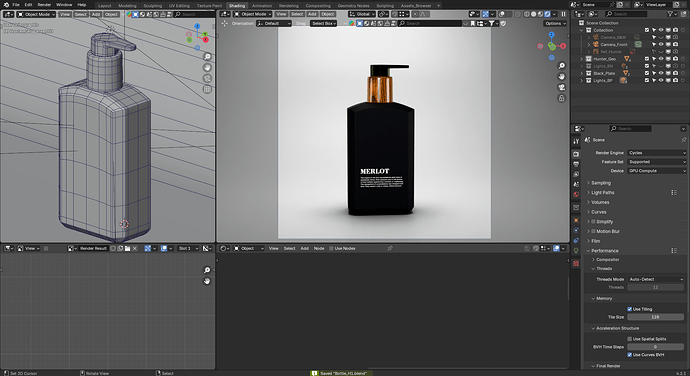Open Select Box drag dropdown button
690x376 pixels.
click(323, 23)
